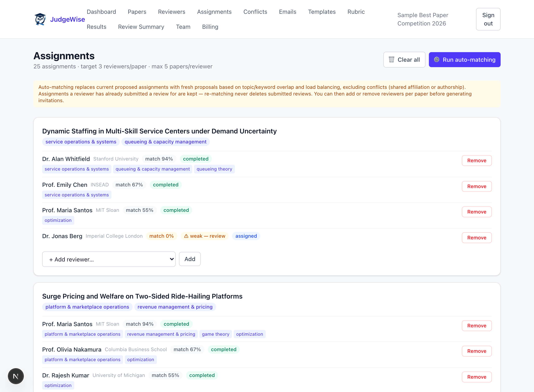
Task: Click the weak — review warning badge
Action: pos(205,236)
